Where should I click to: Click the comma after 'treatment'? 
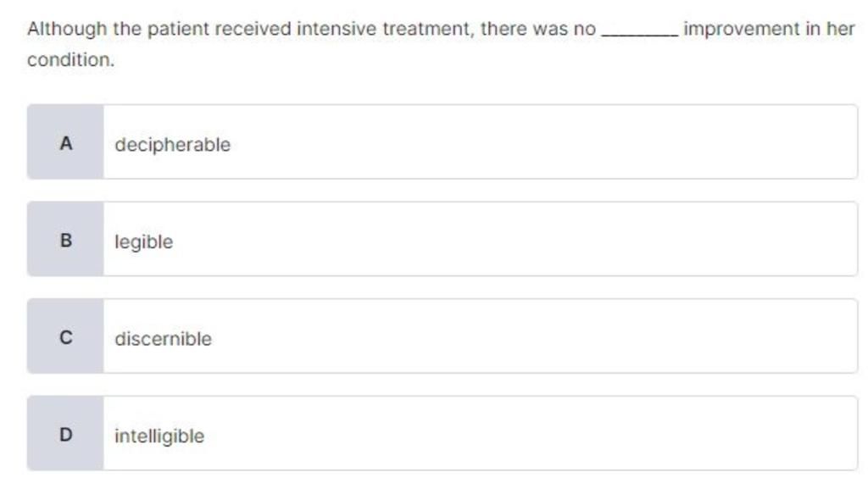[473, 34]
